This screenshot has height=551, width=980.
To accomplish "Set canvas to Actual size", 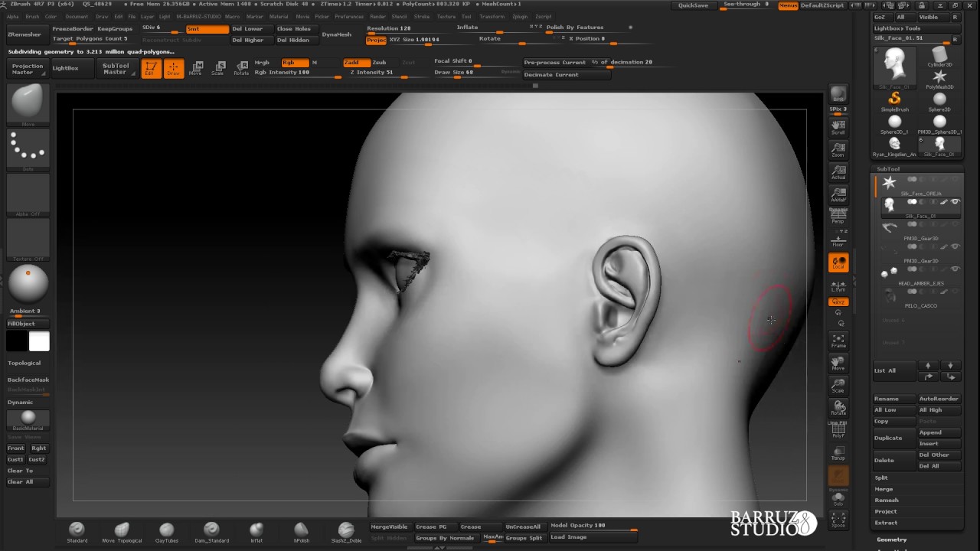I will pos(838,171).
